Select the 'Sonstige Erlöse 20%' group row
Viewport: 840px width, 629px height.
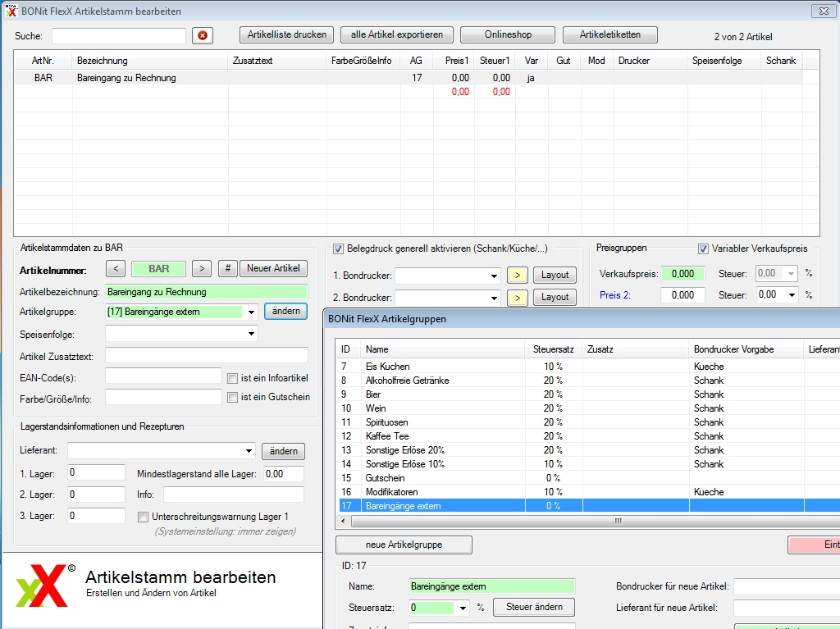587,450
